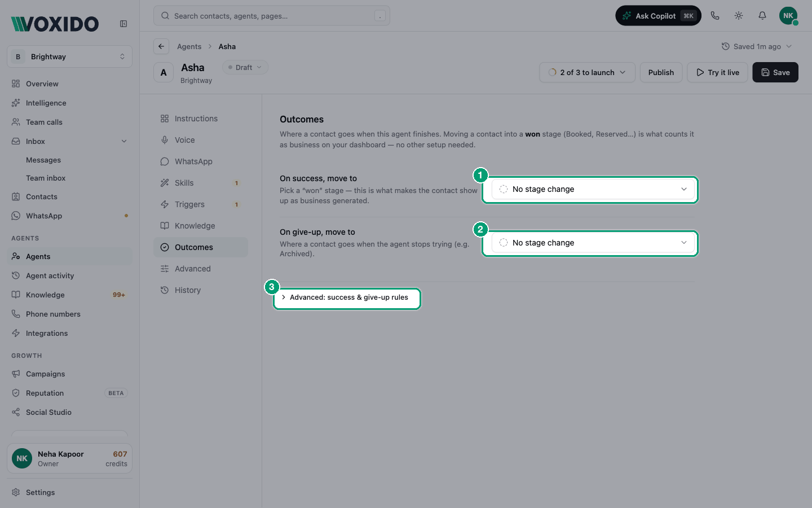Viewport: 812px width, 508px height.
Task: Go to Team calls
Action: (x=70, y=122)
